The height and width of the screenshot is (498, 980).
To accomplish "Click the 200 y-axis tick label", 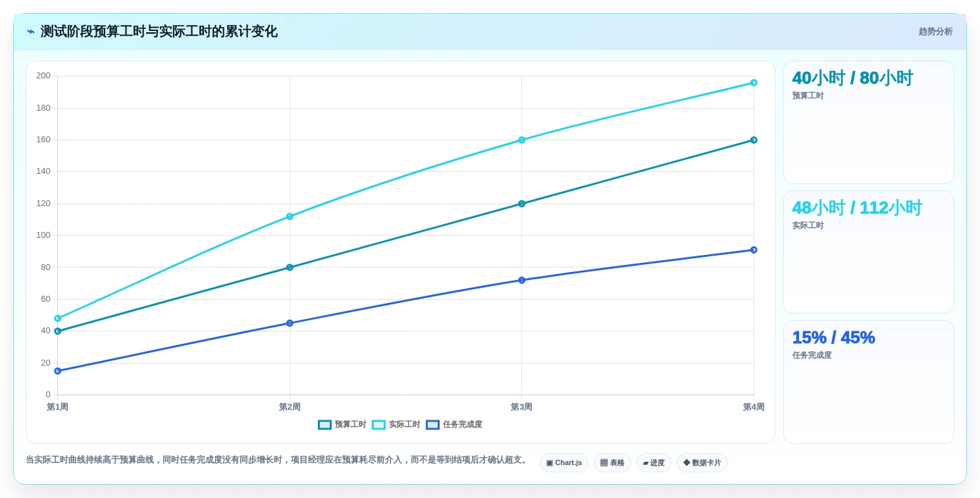I will (43, 76).
